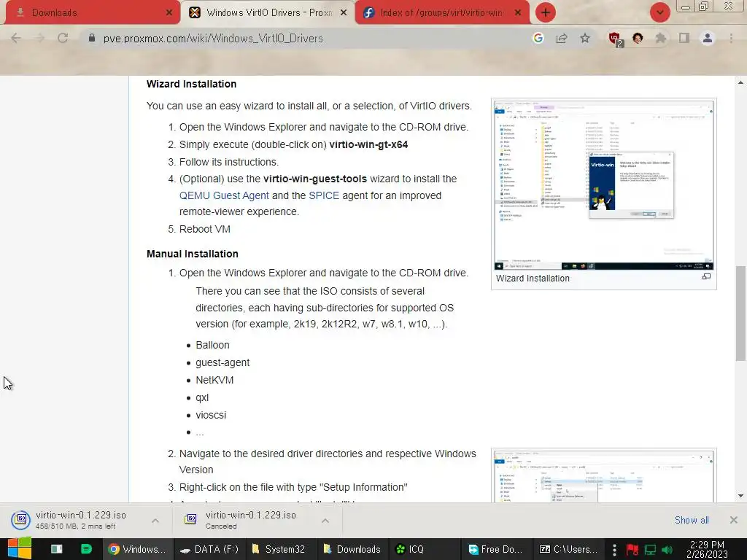Click the taskbar Task View icon

click(57, 549)
